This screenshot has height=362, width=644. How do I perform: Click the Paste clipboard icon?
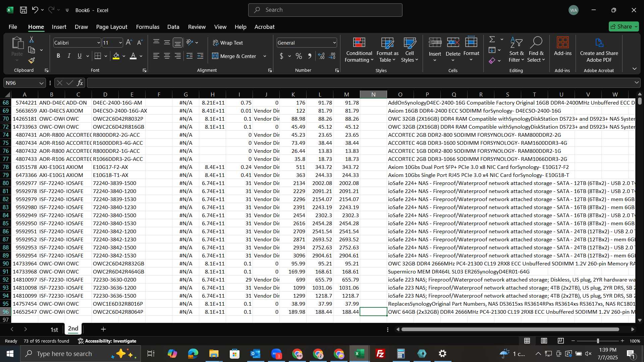pyautogui.click(x=17, y=43)
